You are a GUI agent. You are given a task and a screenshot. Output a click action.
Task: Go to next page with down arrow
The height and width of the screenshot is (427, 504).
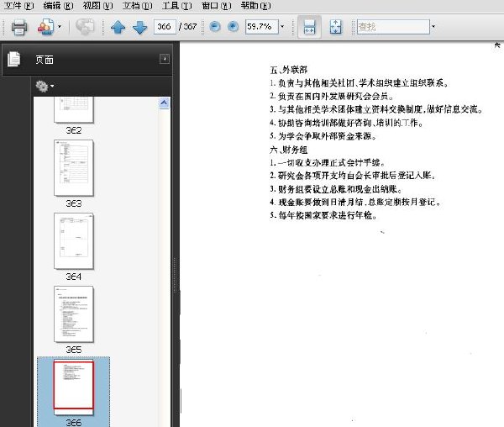coord(139,27)
